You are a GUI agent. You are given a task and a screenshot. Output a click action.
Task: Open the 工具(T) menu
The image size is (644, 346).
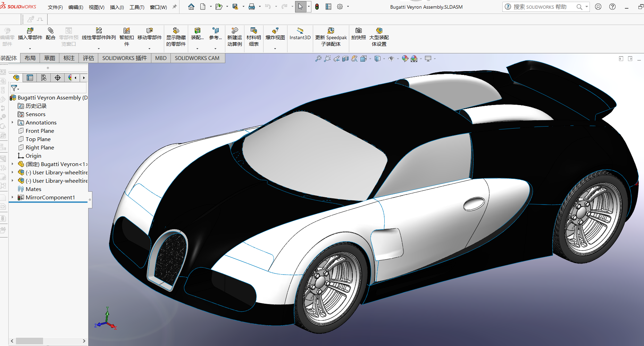point(137,7)
